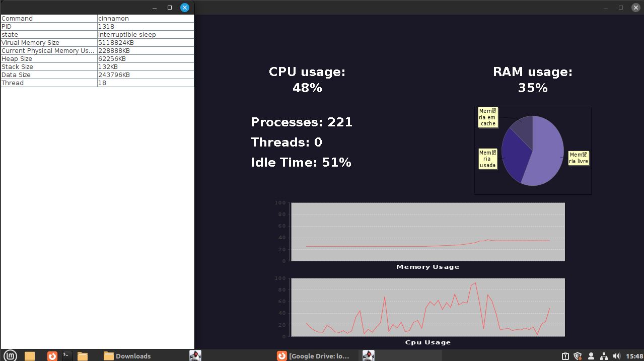Click the 'Interruptible sleep' state cell
644x361 pixels.
(146, 34)
